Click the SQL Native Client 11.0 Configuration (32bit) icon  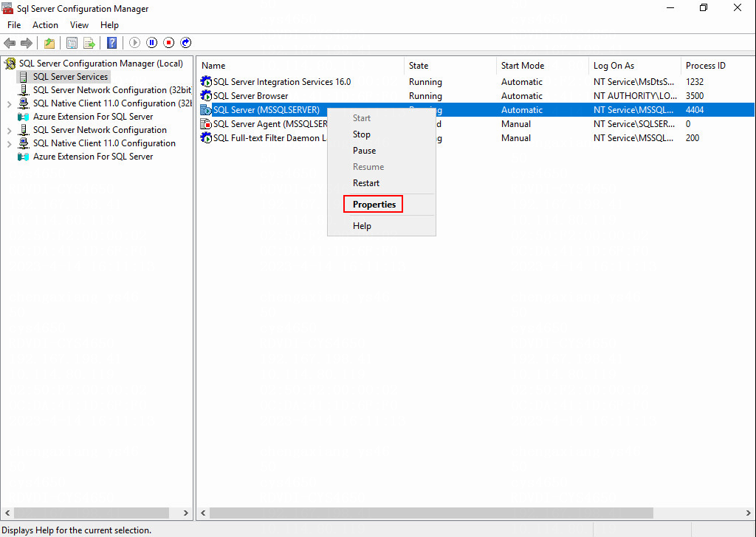(x=23, y=103)
